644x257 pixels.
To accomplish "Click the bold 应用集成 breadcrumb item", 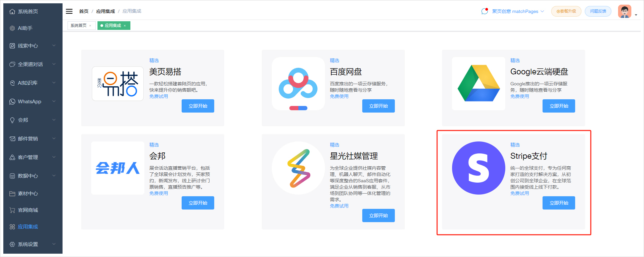I will pyautogui.click(x=105, y=11).
